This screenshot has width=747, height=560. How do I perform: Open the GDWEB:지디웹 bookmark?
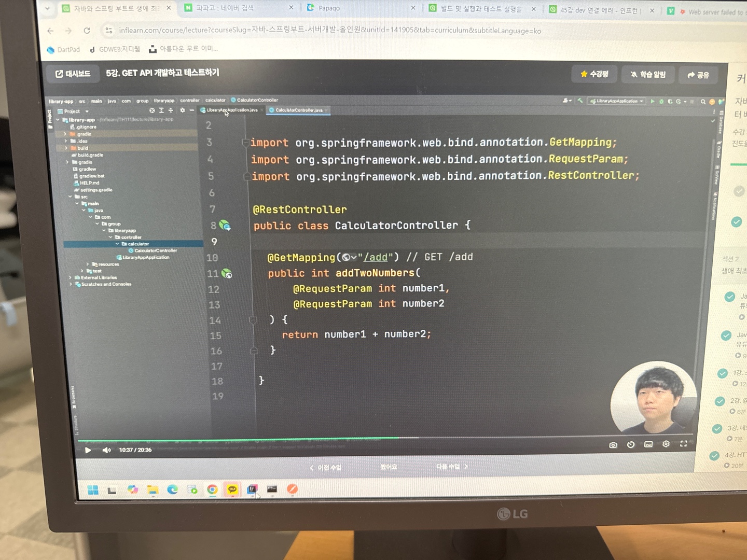pos(115,49)
